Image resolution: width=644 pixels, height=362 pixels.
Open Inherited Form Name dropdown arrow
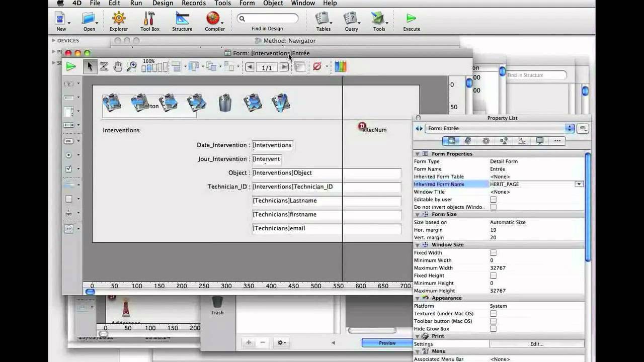[579, 185]
